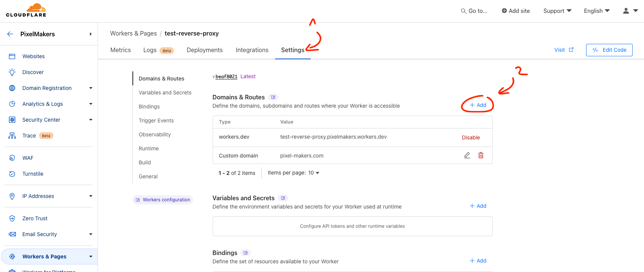The image size is (644, 272).
Task: Expand Domain Registration submenu arrow
Action: point(91,88)
